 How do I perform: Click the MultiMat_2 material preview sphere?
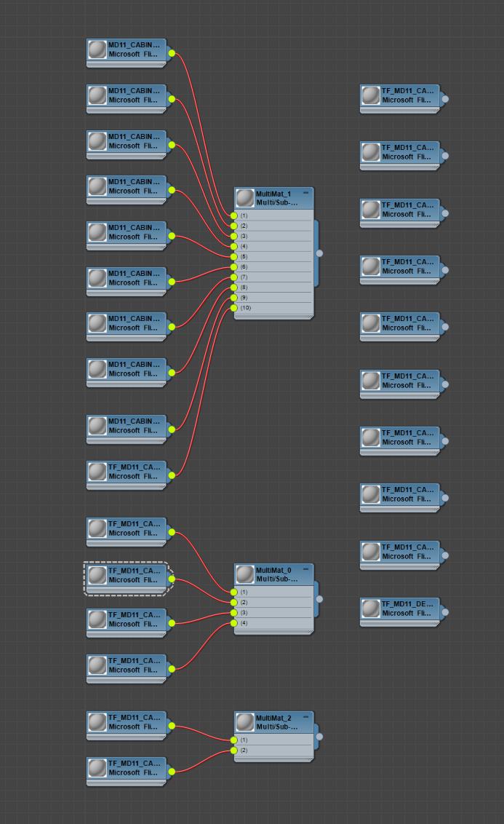245,722
